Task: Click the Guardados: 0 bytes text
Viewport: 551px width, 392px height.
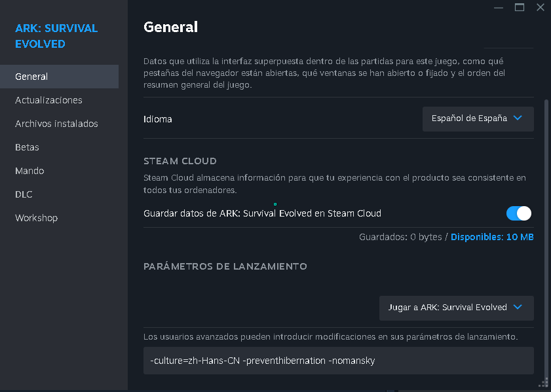Action: point(400,237)
